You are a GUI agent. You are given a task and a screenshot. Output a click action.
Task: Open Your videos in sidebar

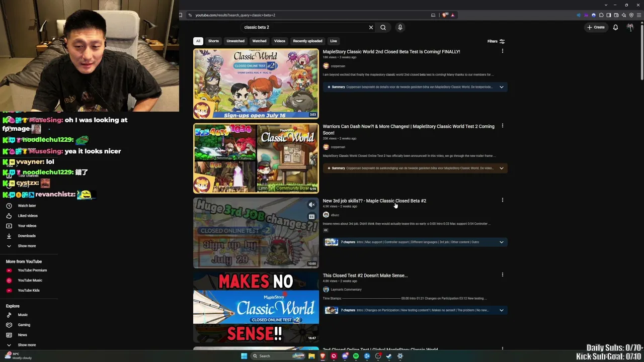(27, 226)
